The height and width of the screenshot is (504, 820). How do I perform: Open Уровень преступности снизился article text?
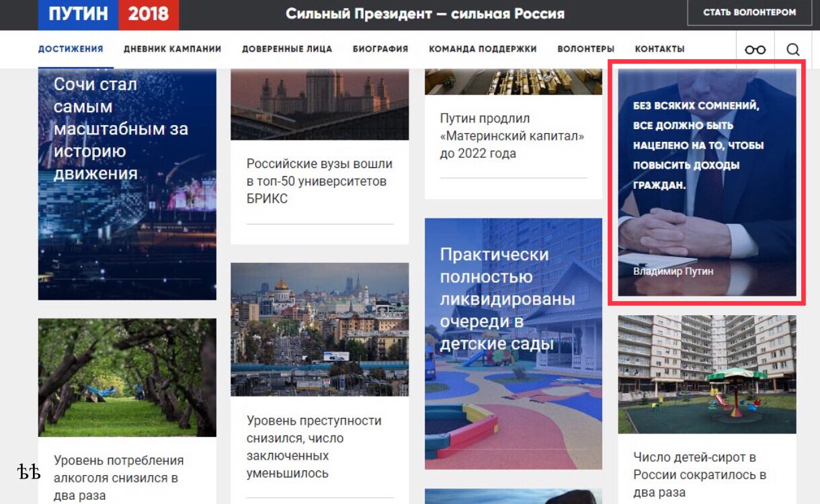314,447
